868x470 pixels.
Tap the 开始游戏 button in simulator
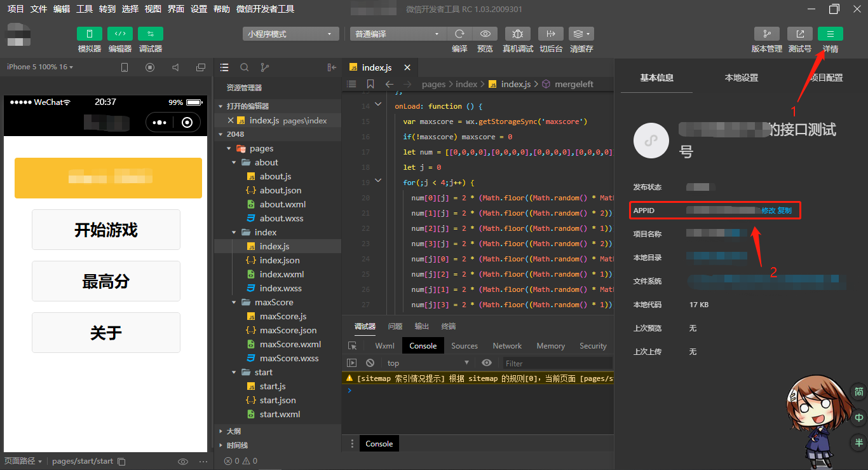pyautogui.click(x=106, y=230)
